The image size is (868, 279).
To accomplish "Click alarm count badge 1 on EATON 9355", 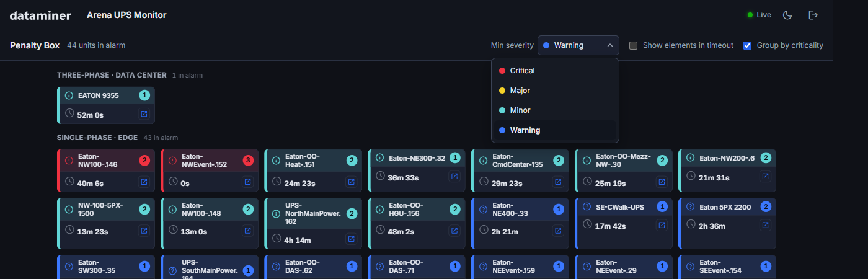I will [144, 95].
